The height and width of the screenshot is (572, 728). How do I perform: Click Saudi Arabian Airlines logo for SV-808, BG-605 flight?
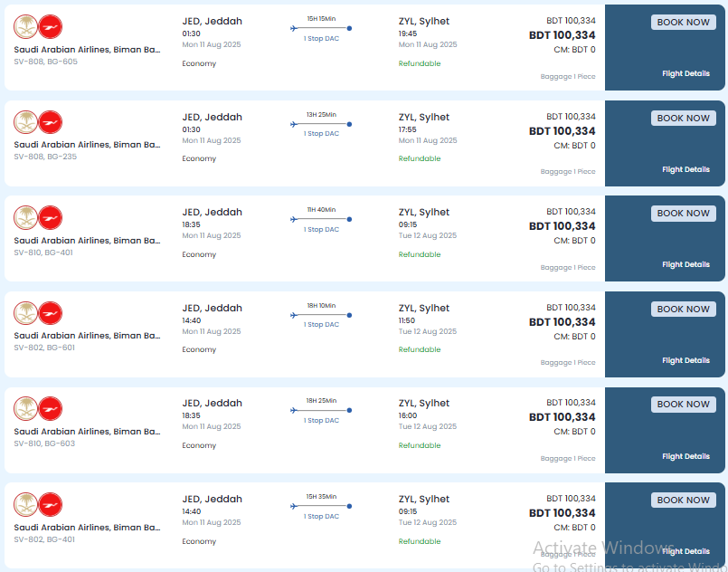point(25,26)
